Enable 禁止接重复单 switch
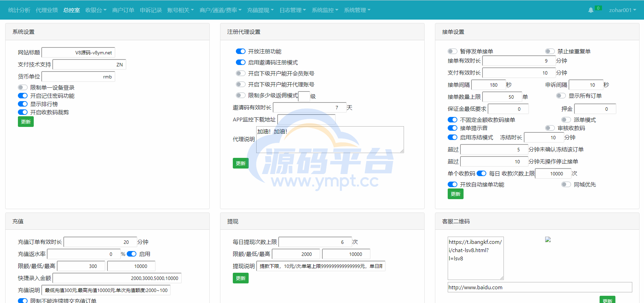This screenshot has width=644, height=303. point(550,51)
